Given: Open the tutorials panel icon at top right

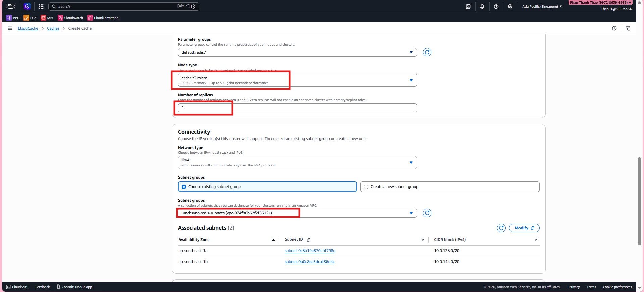Looking at the screenshot, I should pyautogui.click(x=628, y=28).
